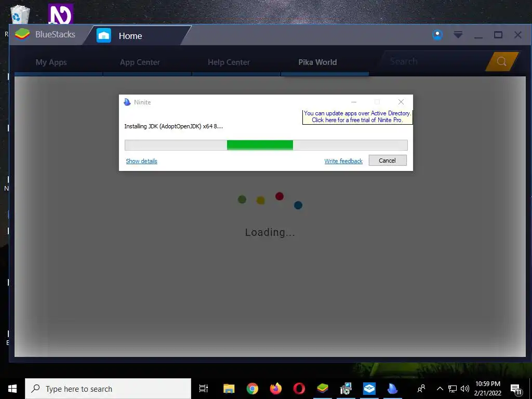Open the clock showing 10:59 PM

point(488,389)
